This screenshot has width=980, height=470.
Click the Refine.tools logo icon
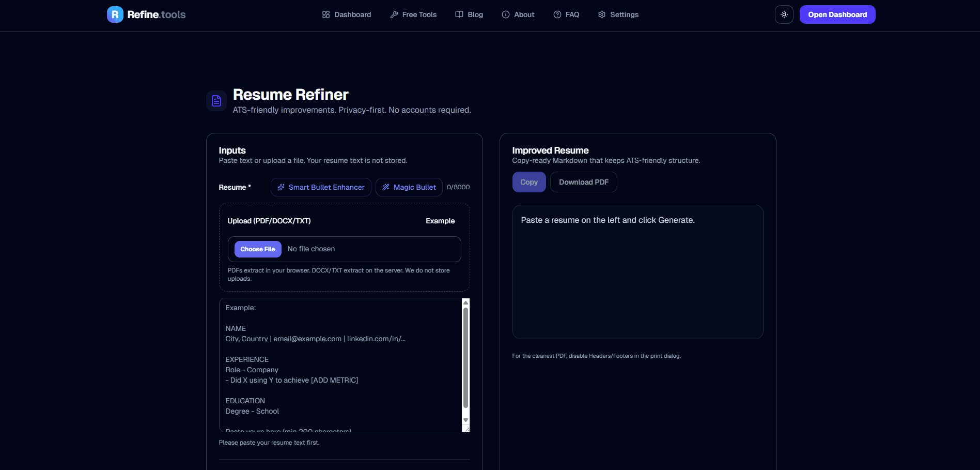point(115,14)
